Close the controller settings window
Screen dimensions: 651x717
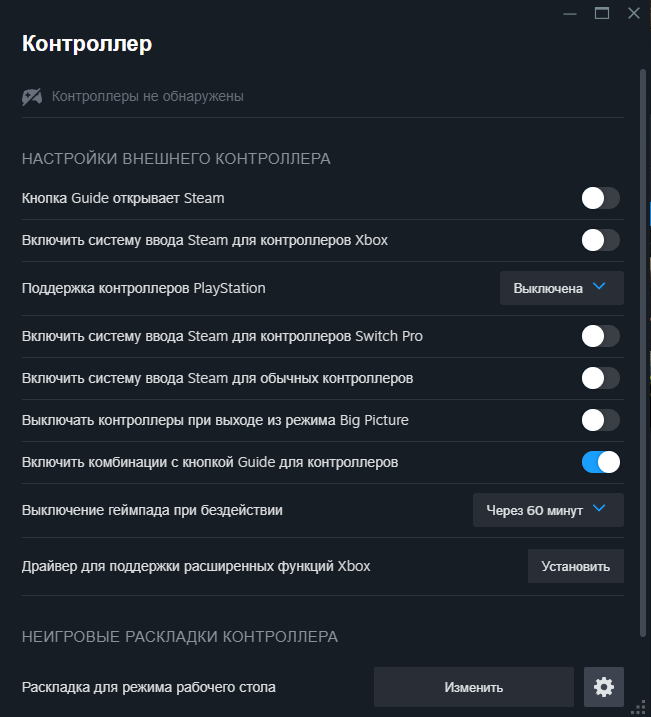(x=633, y=14)
